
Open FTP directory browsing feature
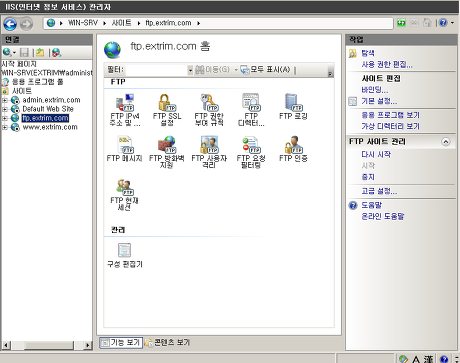coord(251,110)
